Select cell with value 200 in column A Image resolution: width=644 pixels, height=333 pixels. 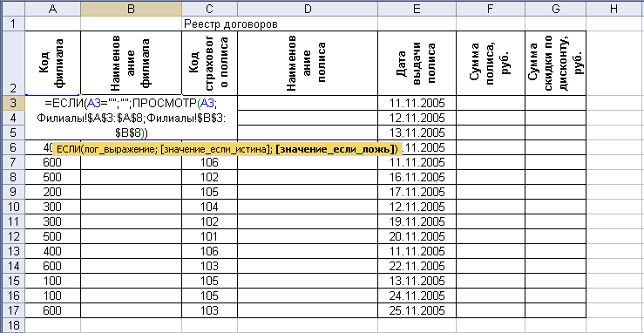click(x=52, y=192)
